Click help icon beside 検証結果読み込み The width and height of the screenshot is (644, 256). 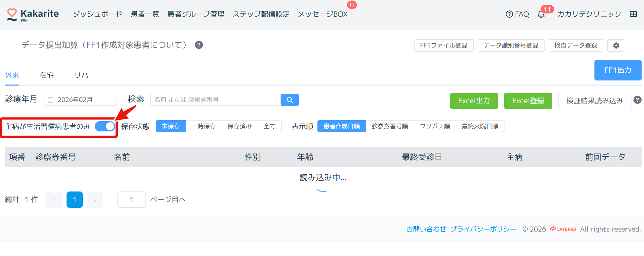[x=638, y=100]
